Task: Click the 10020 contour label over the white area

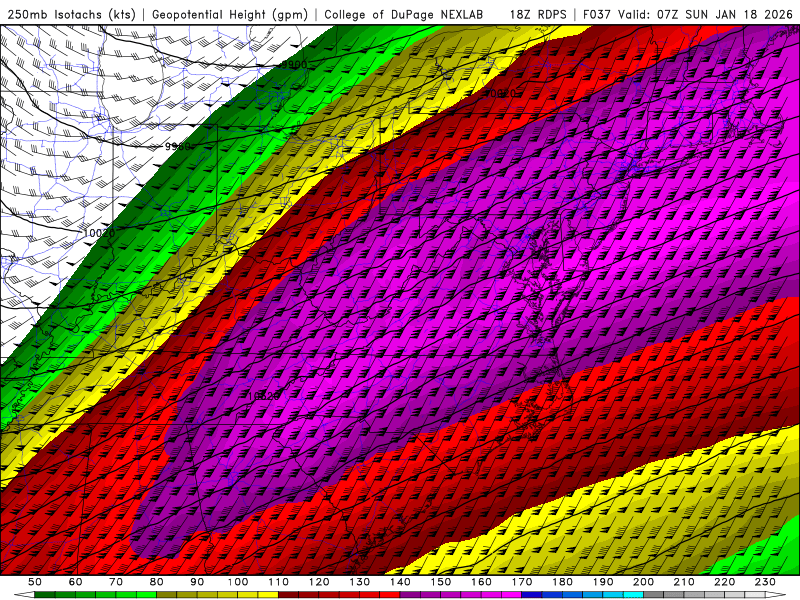Action: coord(99,233)
